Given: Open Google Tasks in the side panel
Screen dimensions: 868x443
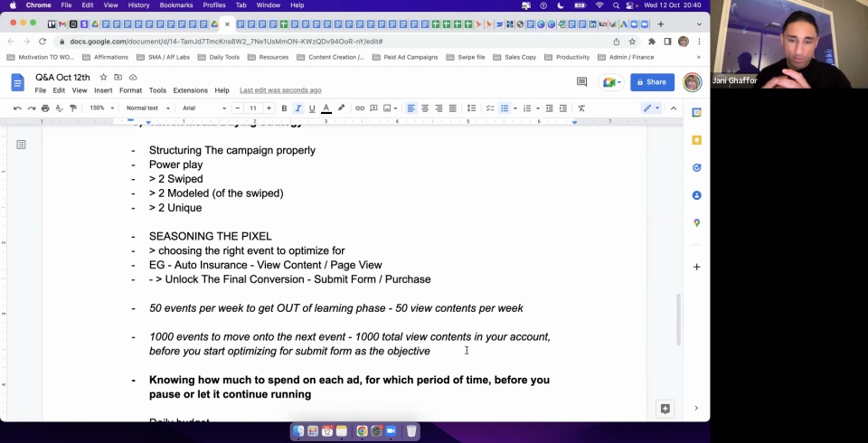Looking at the screenshot, I should click(697, 168).
